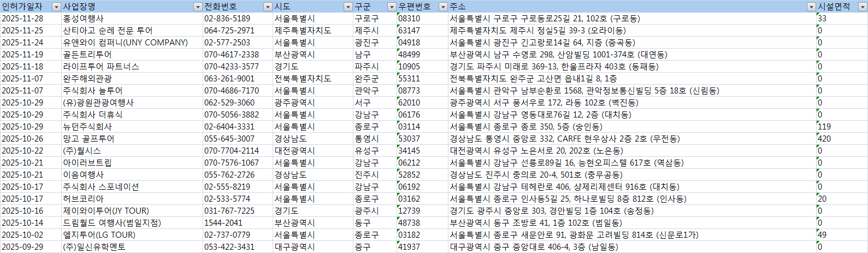
Task: Click the 광주광역시 cell
Action: point(312,103)
